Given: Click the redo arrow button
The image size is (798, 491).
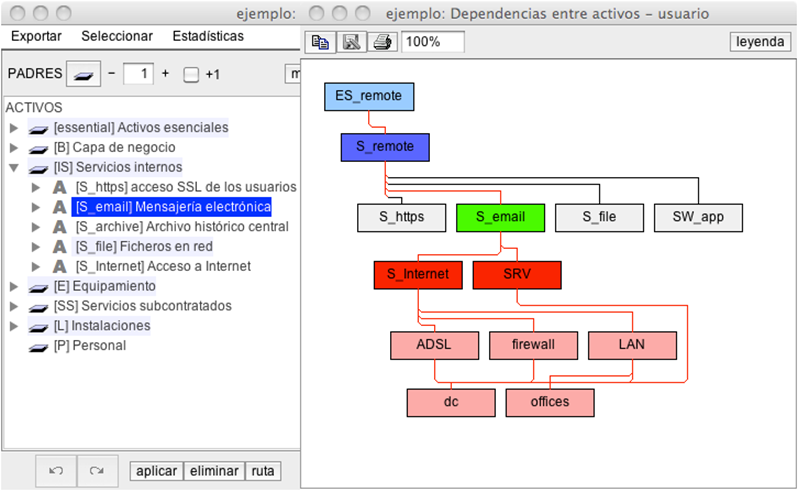Looking at the screenshot, I should 97,470.
